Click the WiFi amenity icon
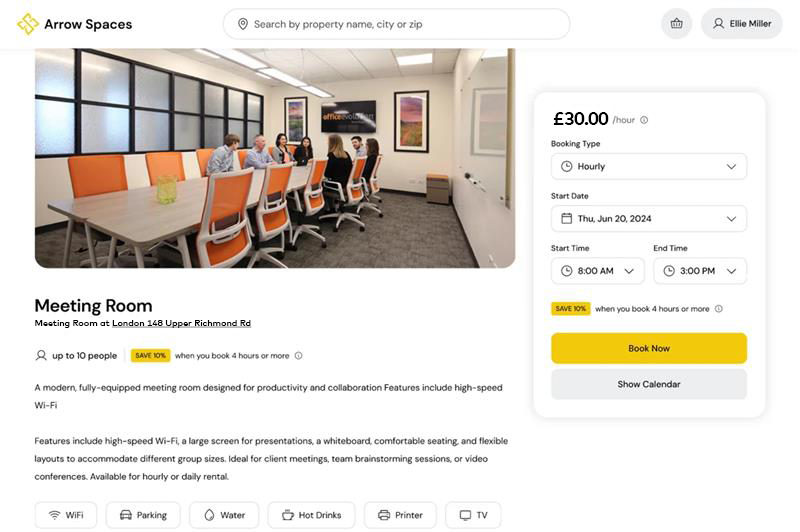This screenshot has height=532, width=800. pos(54,515)
